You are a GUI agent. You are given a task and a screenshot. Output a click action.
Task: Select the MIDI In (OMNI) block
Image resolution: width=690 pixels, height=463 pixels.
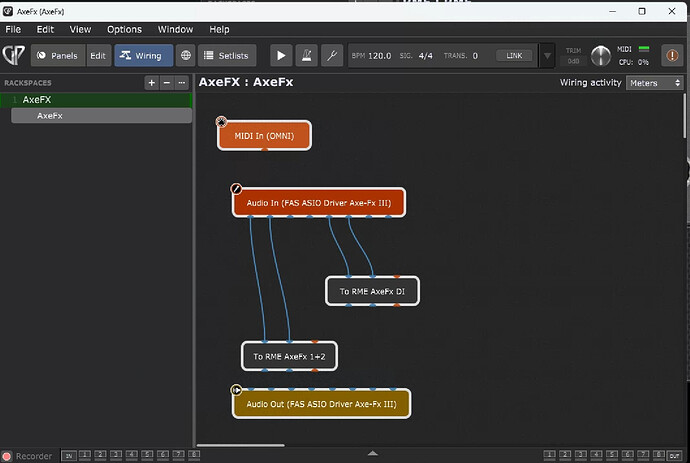point(264,136)
